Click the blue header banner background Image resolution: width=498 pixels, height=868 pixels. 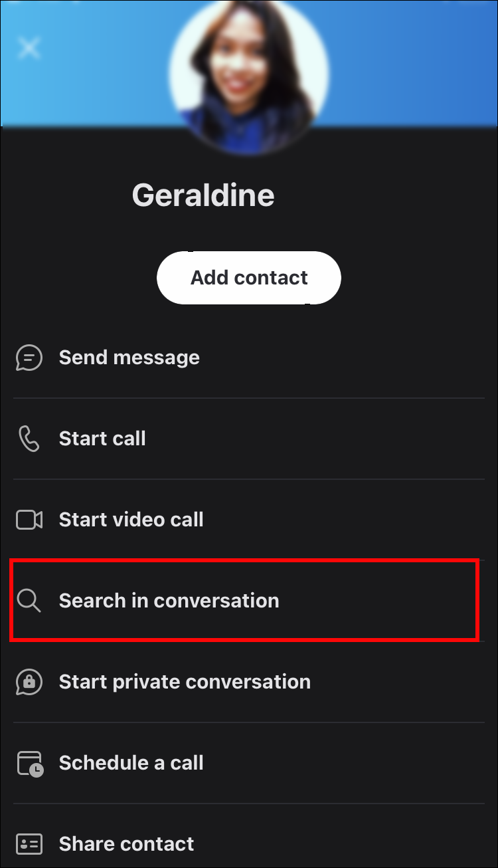(x=412, y=63)
